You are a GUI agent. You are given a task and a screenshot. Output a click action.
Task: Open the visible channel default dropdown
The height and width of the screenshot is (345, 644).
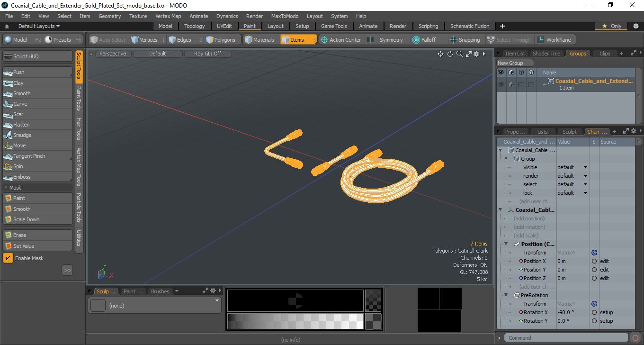click(x=572, y=167)
